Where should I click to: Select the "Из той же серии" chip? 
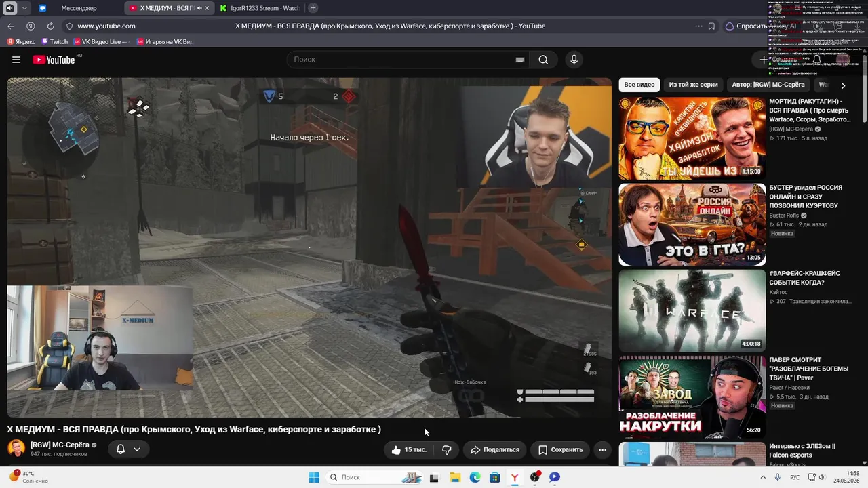693,85
